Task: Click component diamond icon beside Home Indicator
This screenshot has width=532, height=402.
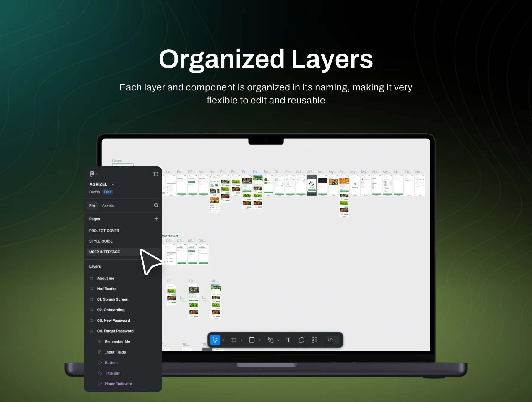Action: pos(100,384)
